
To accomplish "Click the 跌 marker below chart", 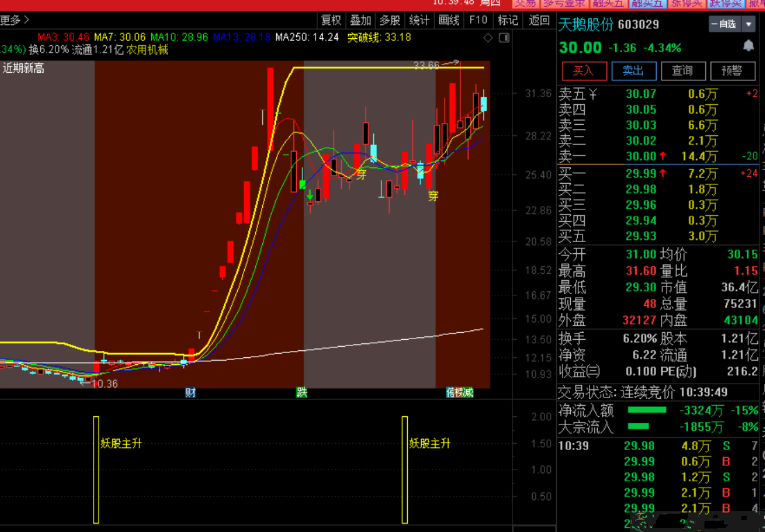I will pyautogui.click(x=302, y=393).
